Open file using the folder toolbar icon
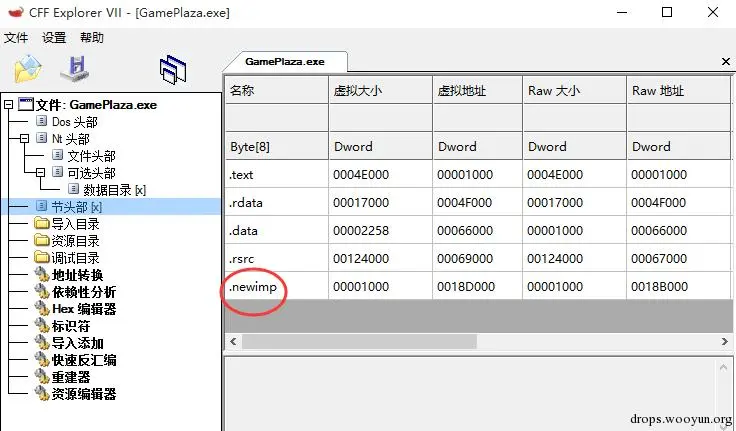Screen dimensions: 736x431 [x=28, y=69]
